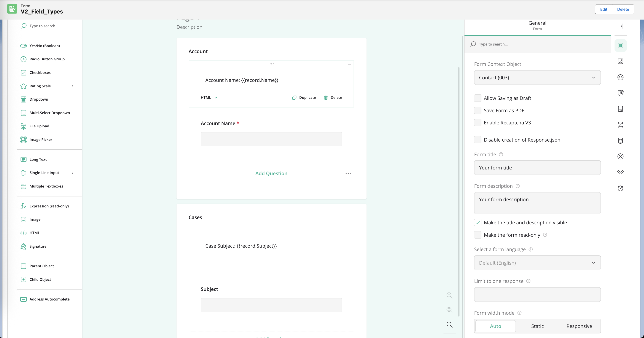
Task: Click the Edit button in the header
Action: (x=603, y=9)
